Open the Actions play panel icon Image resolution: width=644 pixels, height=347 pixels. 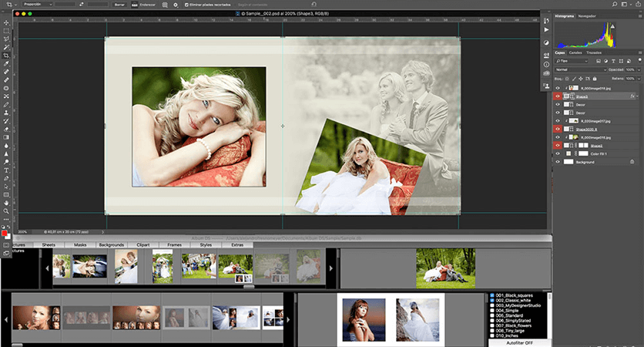[546, 30]
